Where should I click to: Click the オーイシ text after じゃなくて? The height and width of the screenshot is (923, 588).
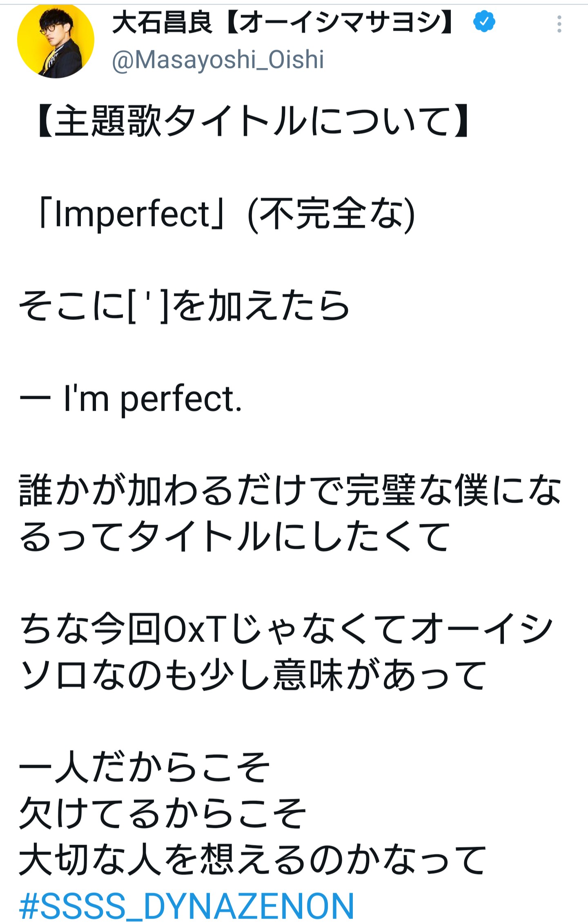(x=481, y=629)
